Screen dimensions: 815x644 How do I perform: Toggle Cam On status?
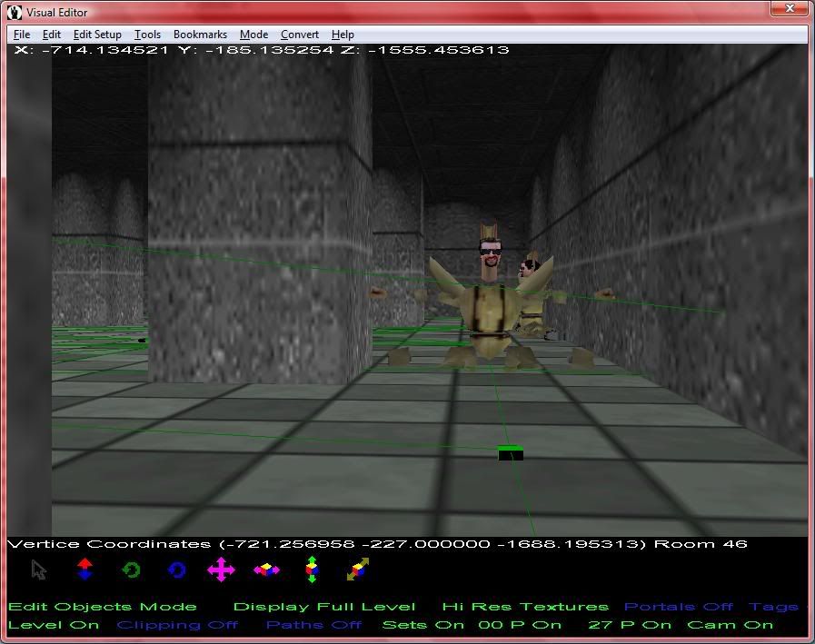coord(730,625)
